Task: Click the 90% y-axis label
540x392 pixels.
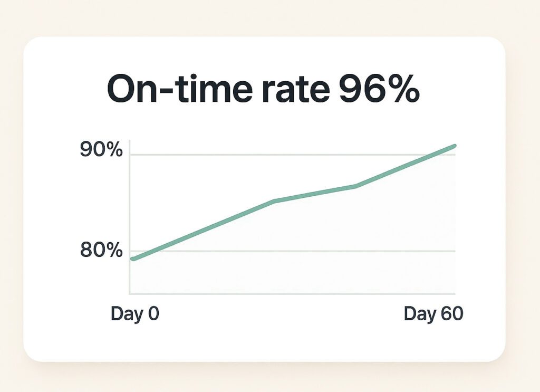Action: click(x=101, y=150)
